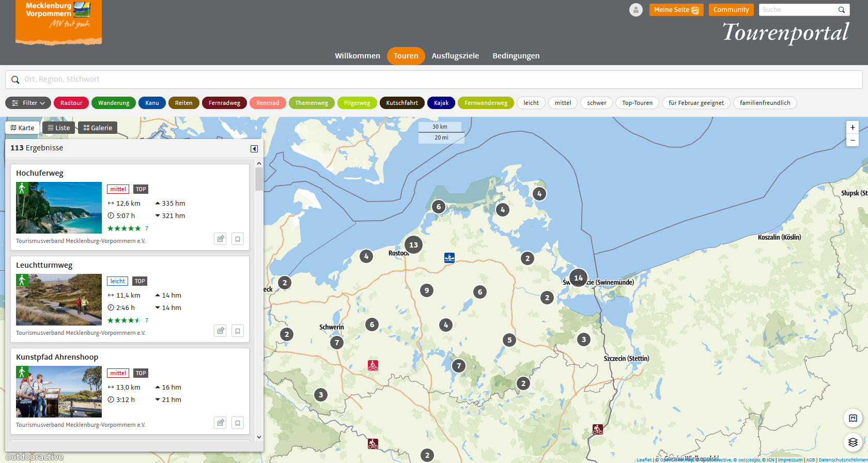Bookmark the Kunstpfad Ahrenshoop tour
The width and height of the screenshot is (868, 463).
click(x=238, y=423)
